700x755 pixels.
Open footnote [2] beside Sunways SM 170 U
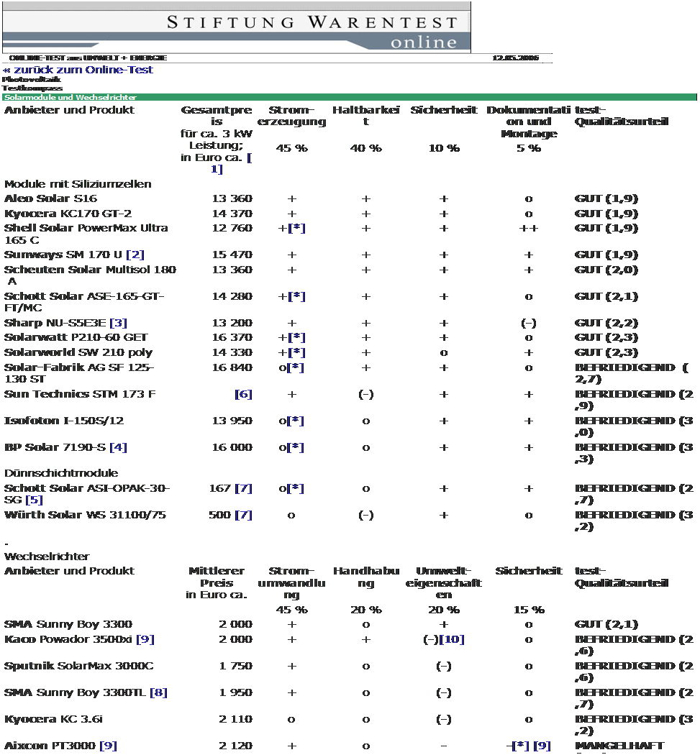click(x=135, y=255)
